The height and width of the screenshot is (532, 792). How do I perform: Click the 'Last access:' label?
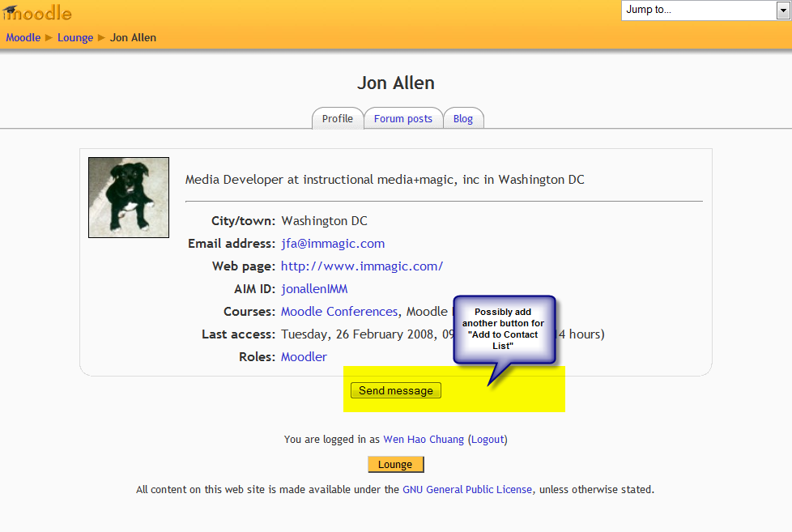click(238, 334)
